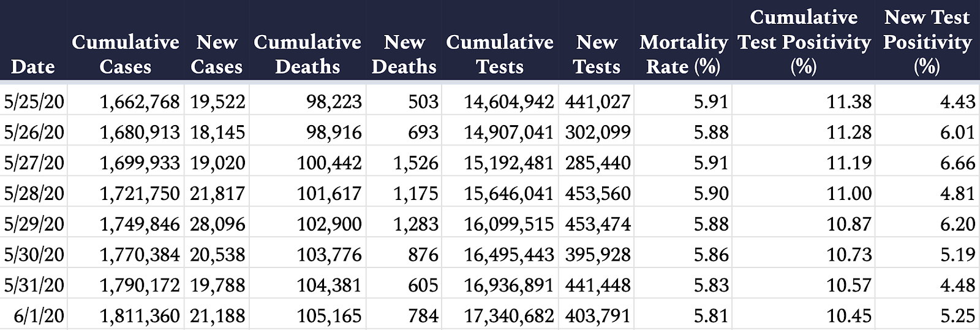Screen dimensions: 980x330
Task: Click the New Test Positivity (%) header
Action: click(927, 42)
